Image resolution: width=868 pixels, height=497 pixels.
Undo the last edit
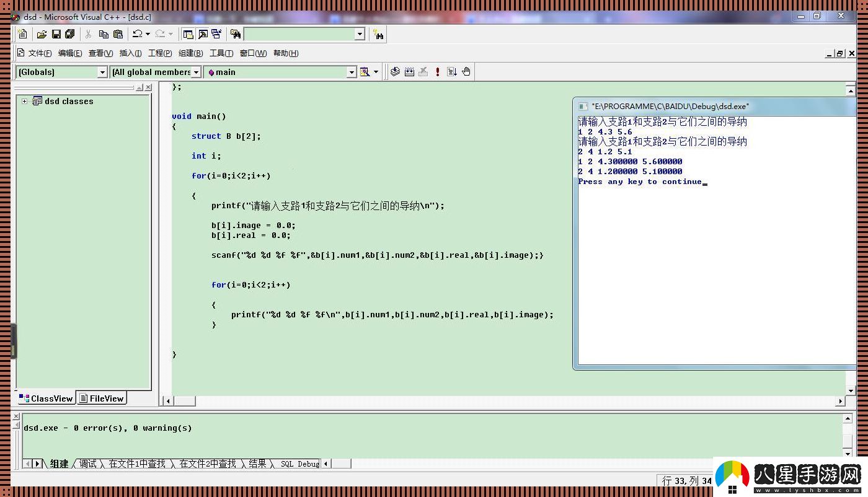tap(138, 34)
